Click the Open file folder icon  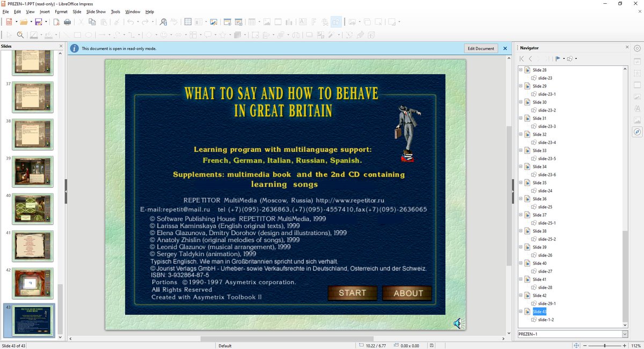click(23, 22)
